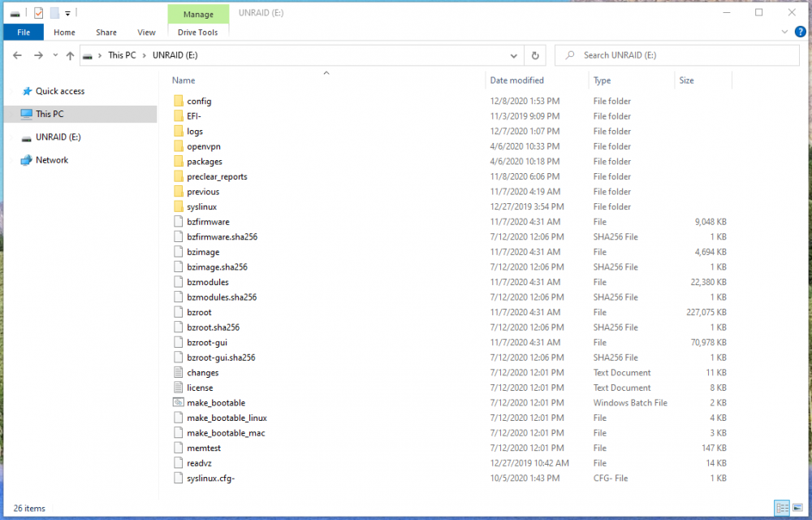This screenshot has width=812, height=520.
Task: Switch to Large icons view in status bar
Action: coord(798,508)
